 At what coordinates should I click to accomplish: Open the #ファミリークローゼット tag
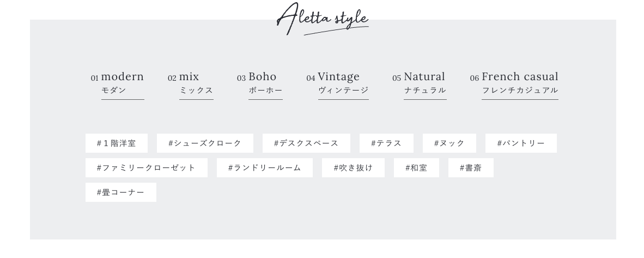click(x=147, y=168)
